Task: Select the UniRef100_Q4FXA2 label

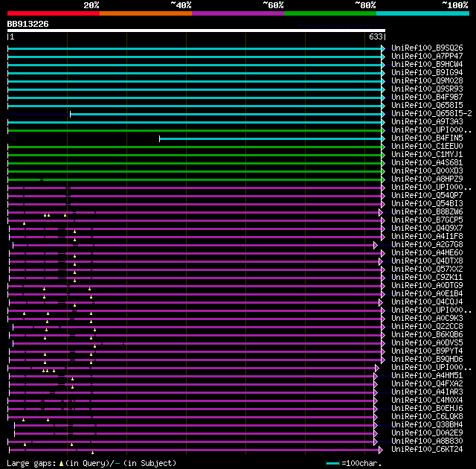Action: tap(427, 384)
